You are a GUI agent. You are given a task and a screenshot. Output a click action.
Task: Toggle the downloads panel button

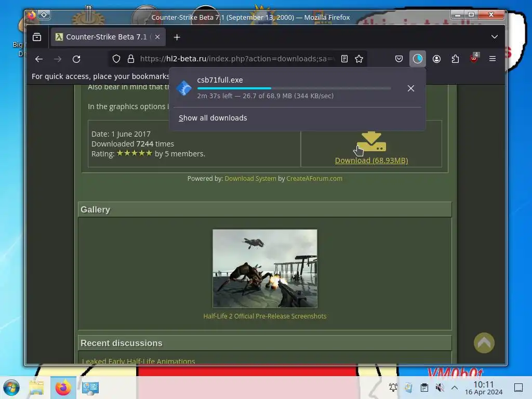(418, 59)
